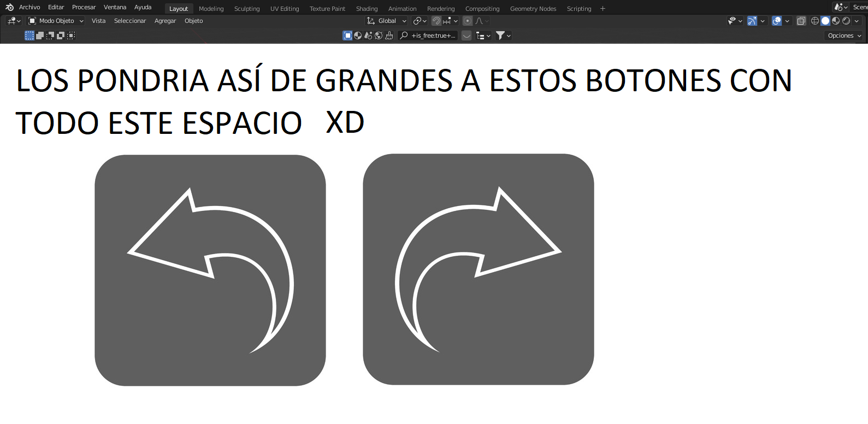
Task: Open the pivot point dropdown
Action: (420, 21)
